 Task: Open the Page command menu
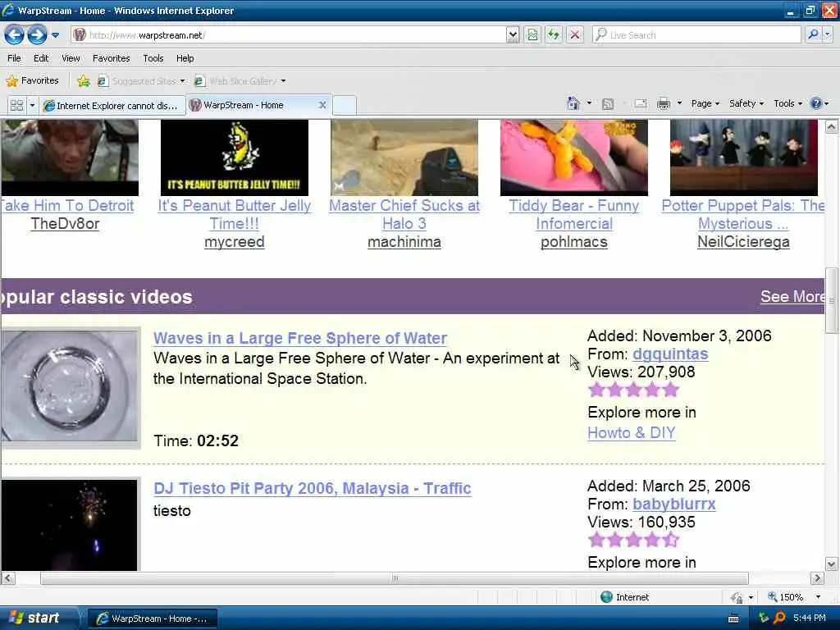pyautogui.click(x=705, y=103)
